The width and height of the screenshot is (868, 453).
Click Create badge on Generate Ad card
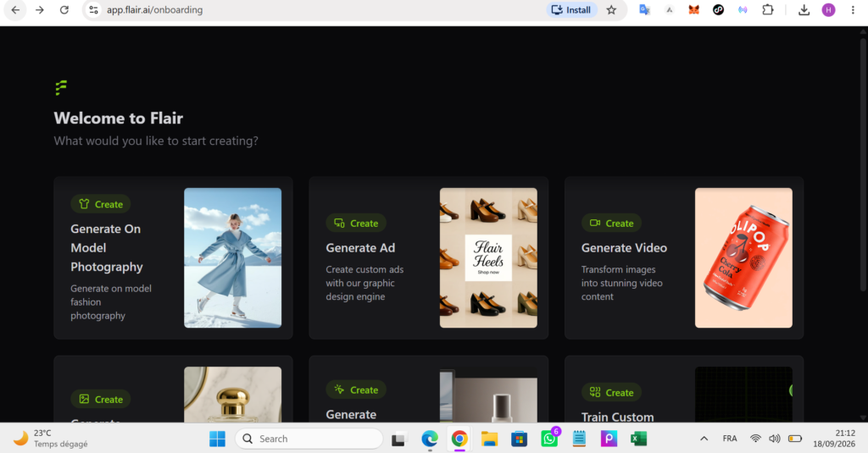356,223
